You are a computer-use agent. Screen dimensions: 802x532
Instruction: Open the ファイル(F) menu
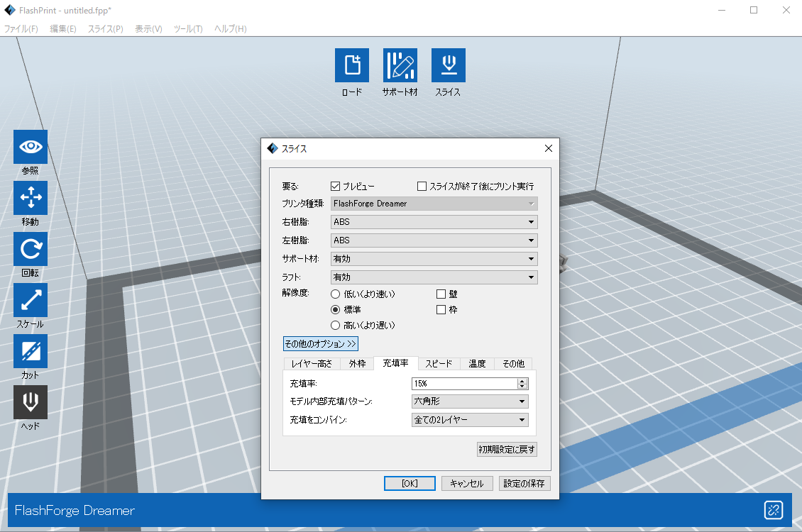click(21, 28)
